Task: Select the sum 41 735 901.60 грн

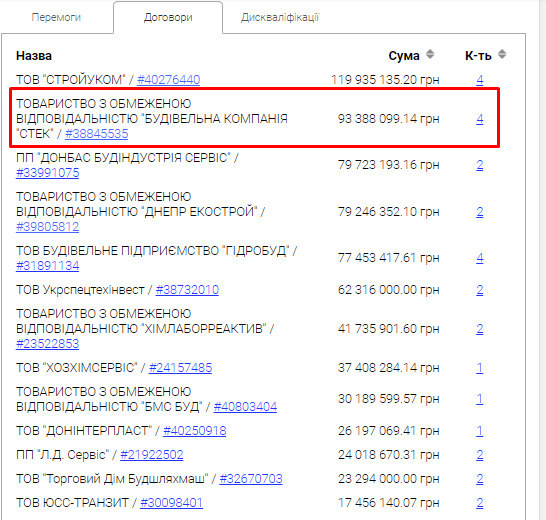Action: coord(389,329)
